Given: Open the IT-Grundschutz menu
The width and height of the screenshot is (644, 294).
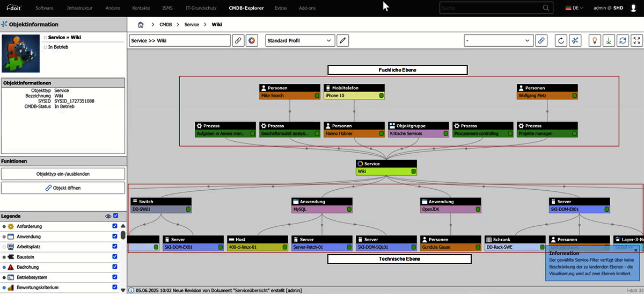Looking at the screenshot, I should 201,8.
